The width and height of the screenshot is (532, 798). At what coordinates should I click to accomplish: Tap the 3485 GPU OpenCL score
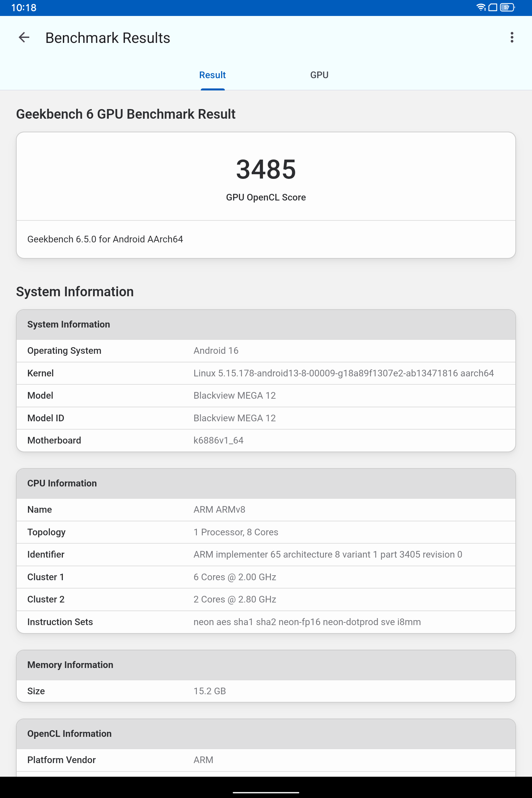click(266, 169)
